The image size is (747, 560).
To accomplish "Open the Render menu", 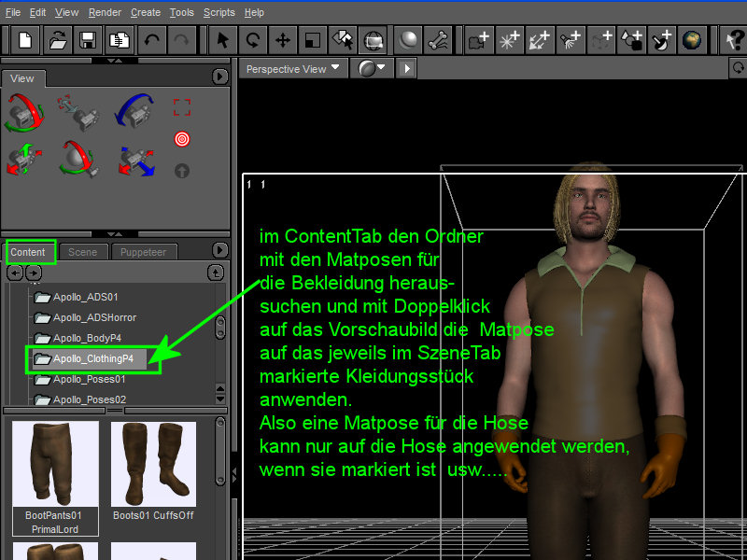I will pos(105,12).
